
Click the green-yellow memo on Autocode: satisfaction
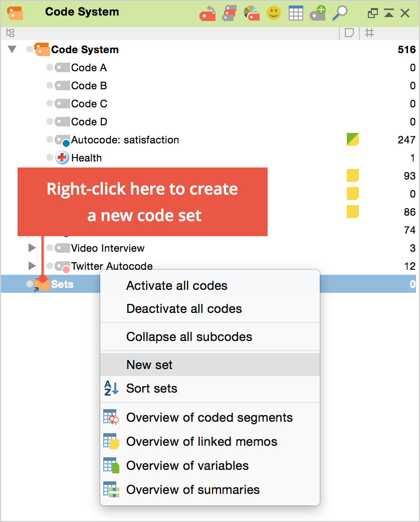(x=353, y=140)
